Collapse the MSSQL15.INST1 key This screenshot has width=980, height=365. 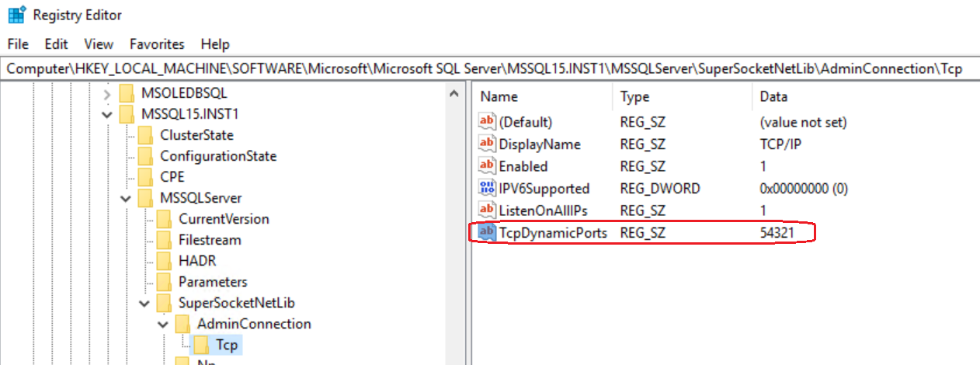(107, 114)
